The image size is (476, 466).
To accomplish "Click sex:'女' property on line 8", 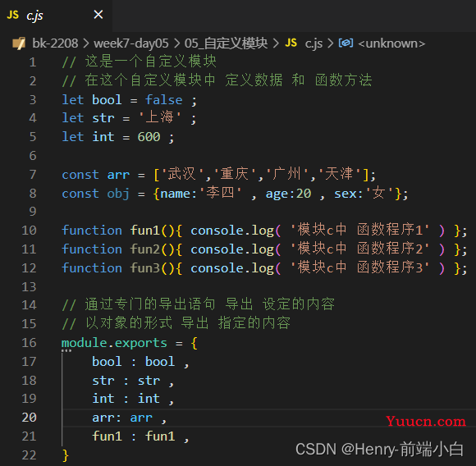I will (x=364, y=194).
